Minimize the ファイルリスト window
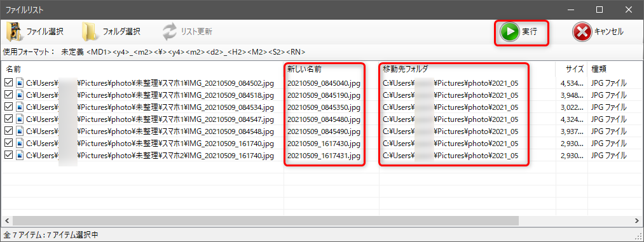The image size is (644, 242). point(570,10)
